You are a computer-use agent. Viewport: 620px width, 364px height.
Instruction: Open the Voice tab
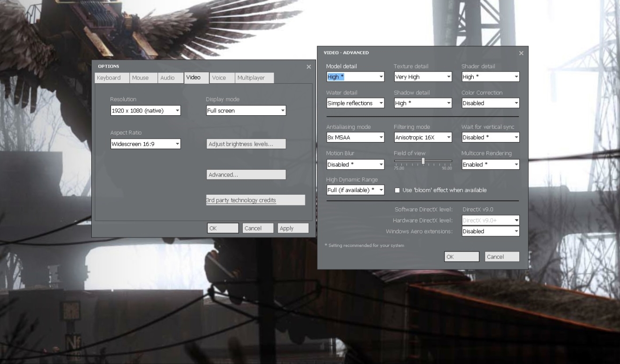pyautogui.click(x=222, y=78)
